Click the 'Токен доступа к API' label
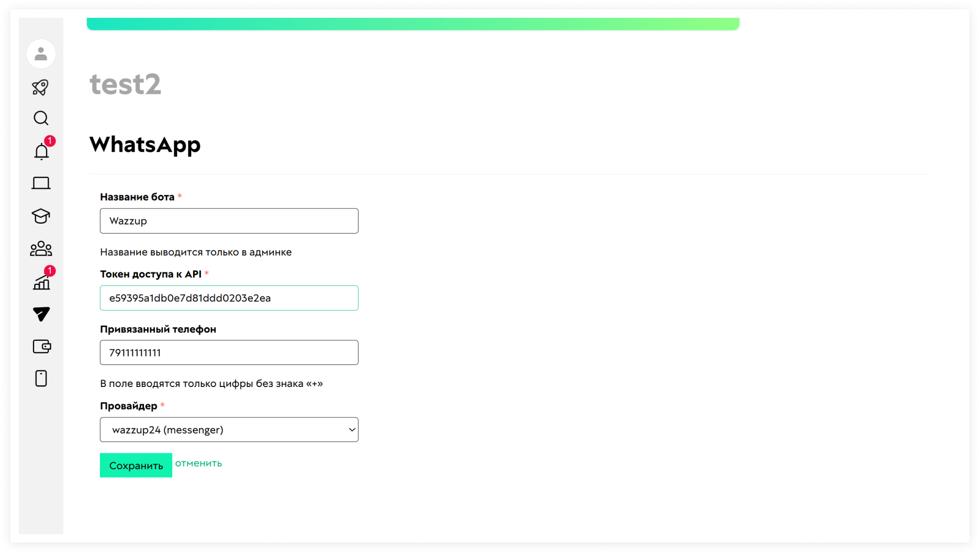Viewport: 980px width, 554px height. coord(151,274)
